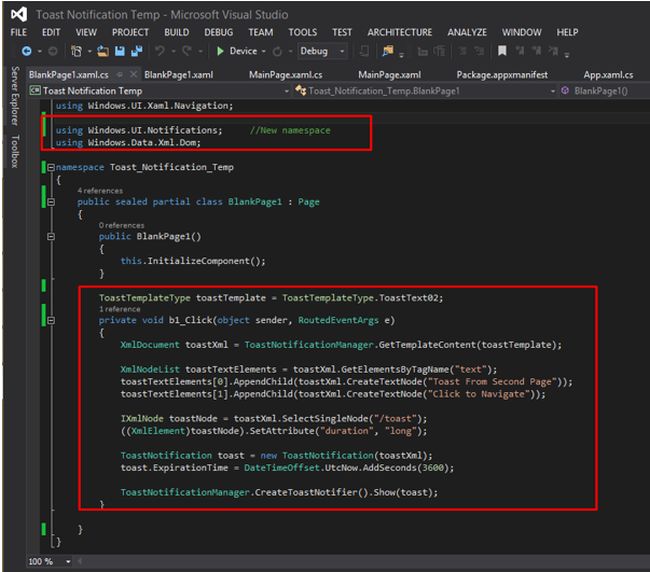Open the EDIT menu
Screen dimensions: 650x572
point(51,32)
